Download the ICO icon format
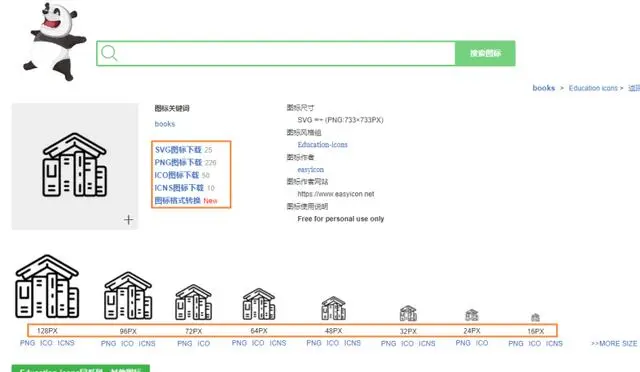Viewport: 640px width, 372px height. (177, 175)
